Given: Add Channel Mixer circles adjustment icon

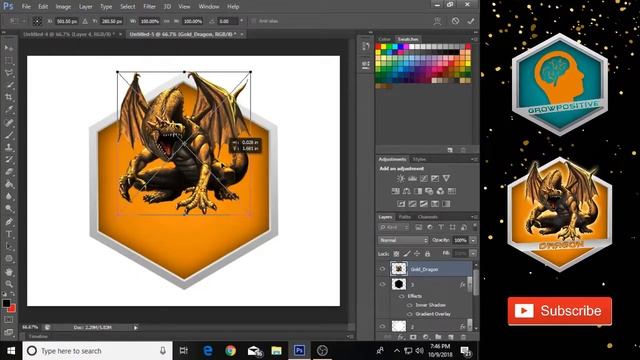Looking at the screenshot, I should (440, 191).
